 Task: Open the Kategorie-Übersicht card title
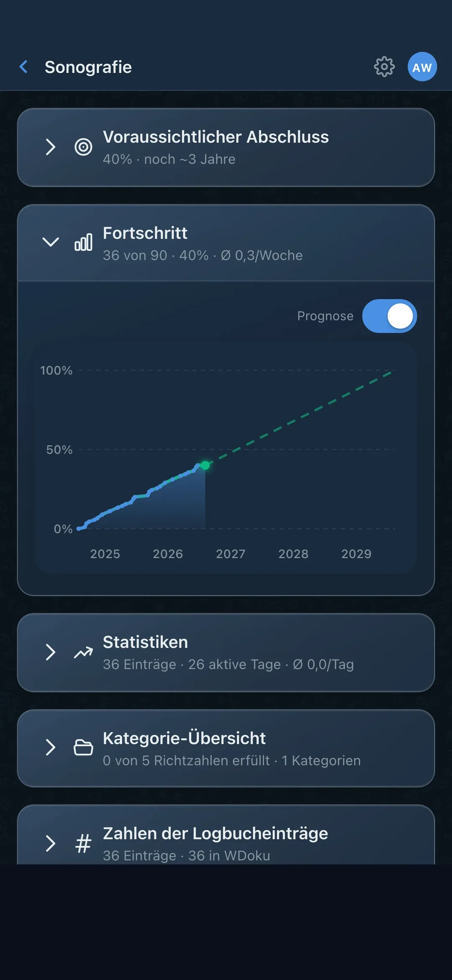[x=184, y=738]
